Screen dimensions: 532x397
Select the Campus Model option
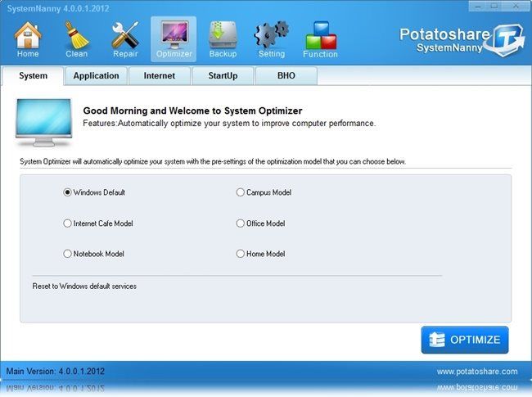264,192
